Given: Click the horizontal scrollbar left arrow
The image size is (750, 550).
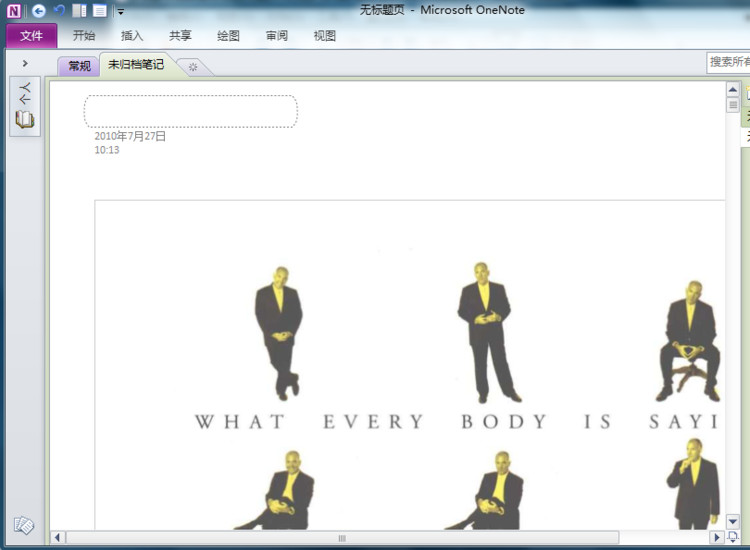Looking at the screenshot, I should pos(57,538).
